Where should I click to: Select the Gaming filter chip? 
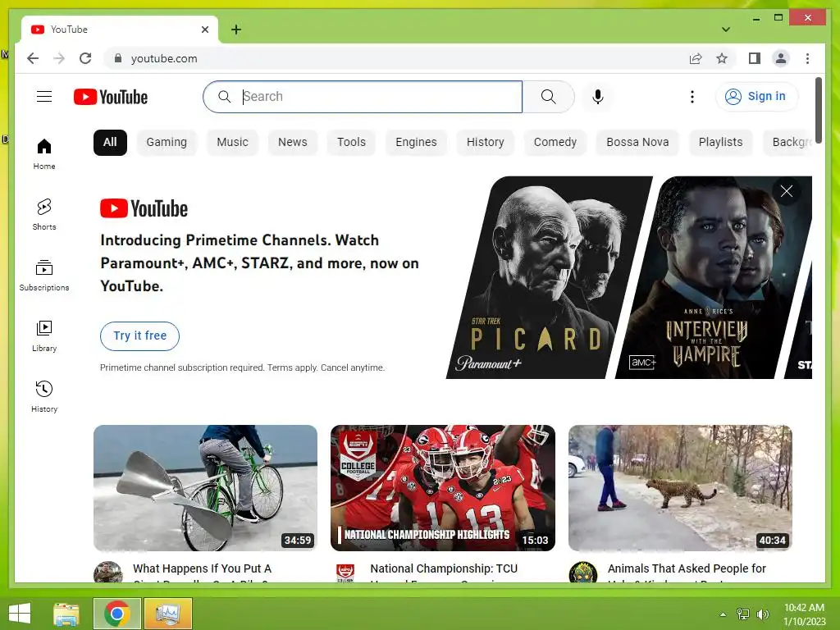[x=167, y=143]
